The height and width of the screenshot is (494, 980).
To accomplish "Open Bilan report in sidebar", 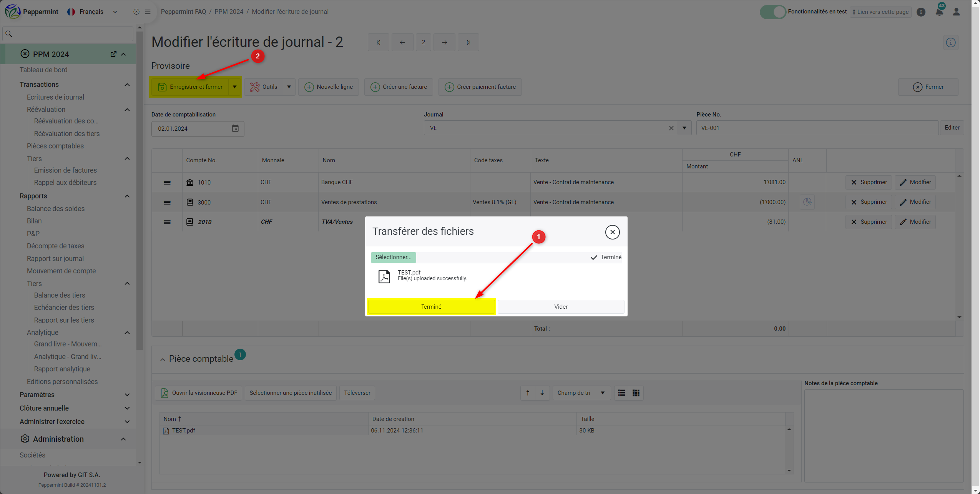I will point(34,221).
